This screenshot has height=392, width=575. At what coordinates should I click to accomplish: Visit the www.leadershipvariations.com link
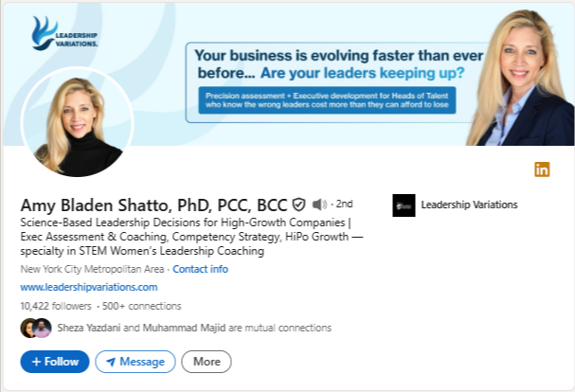pos(89,287)
